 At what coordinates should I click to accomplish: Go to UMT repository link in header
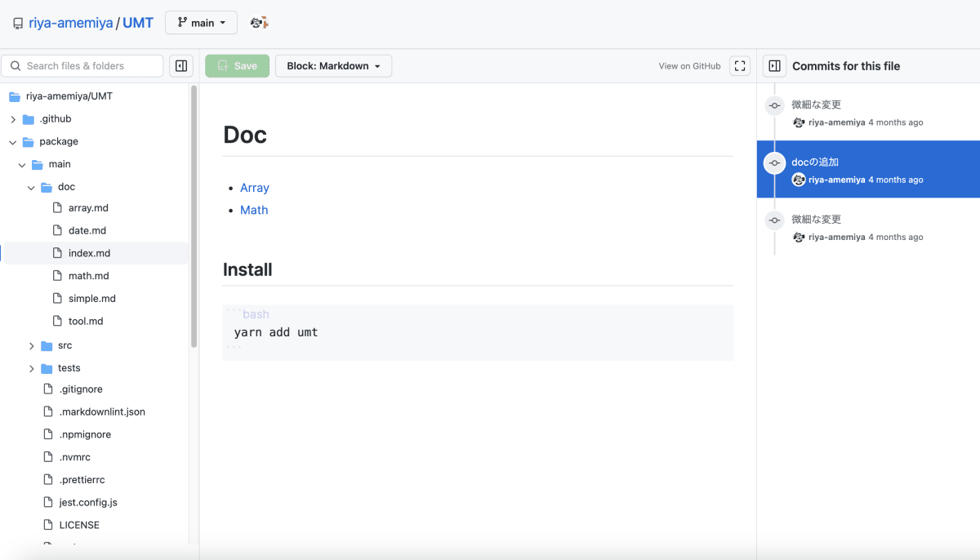click(138, 23)
